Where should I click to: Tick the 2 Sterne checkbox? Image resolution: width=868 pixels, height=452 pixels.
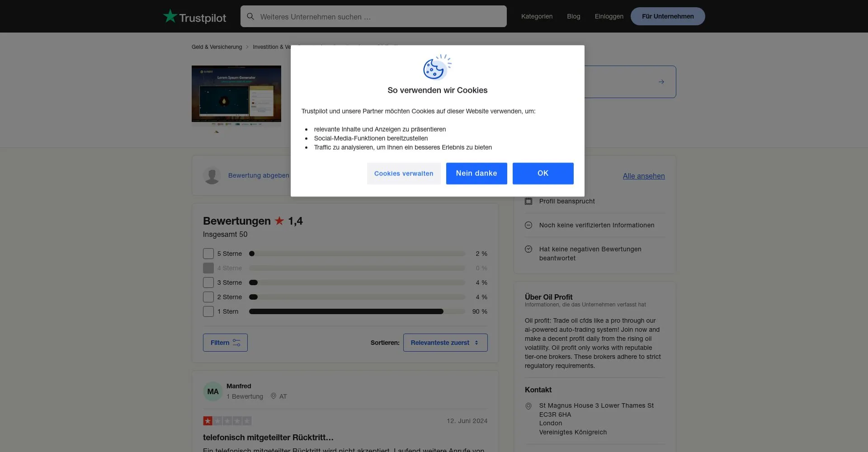point(208,297)
